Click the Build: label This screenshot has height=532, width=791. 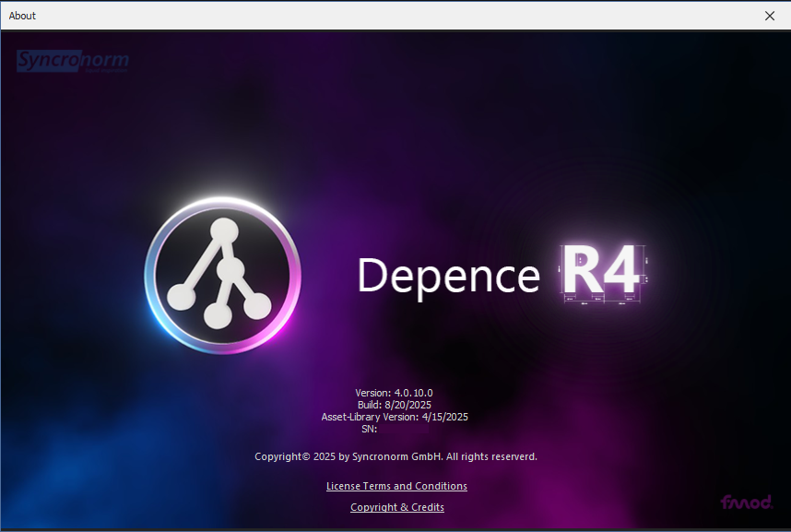(369, 405)
